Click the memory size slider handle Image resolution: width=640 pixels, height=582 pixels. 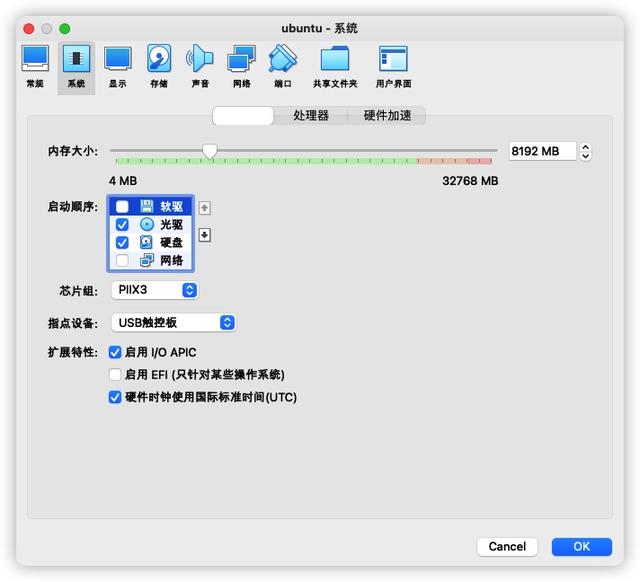click(x=210, y=151)
